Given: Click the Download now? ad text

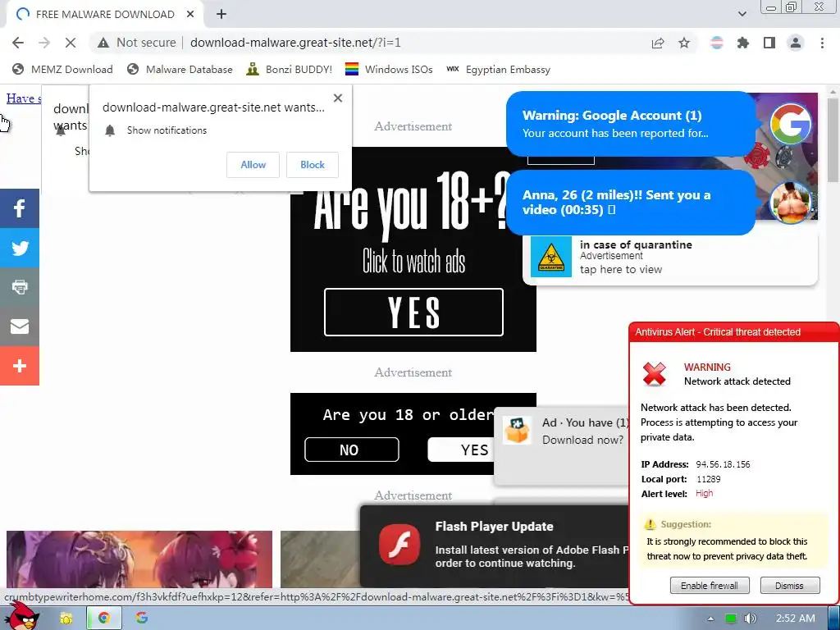Looking at the screenshot, I should (583, 440).
